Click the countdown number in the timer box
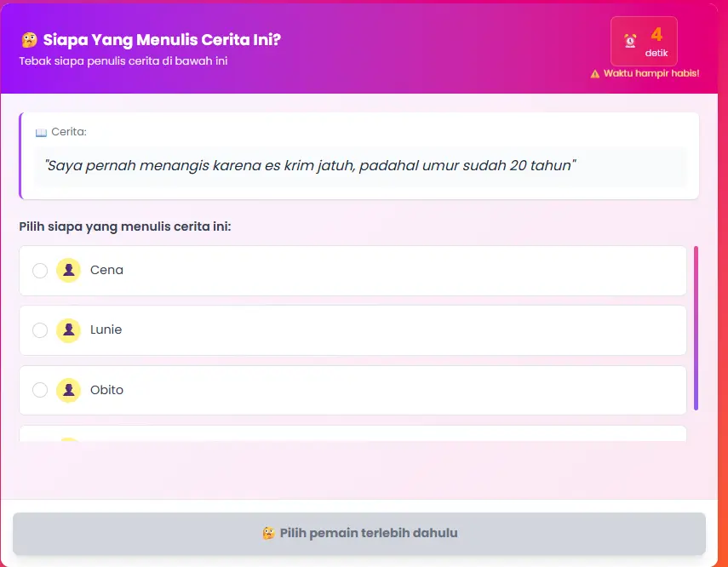Image resolution: width=728 pixels, height=567 pixels. (x=656, y=35)
